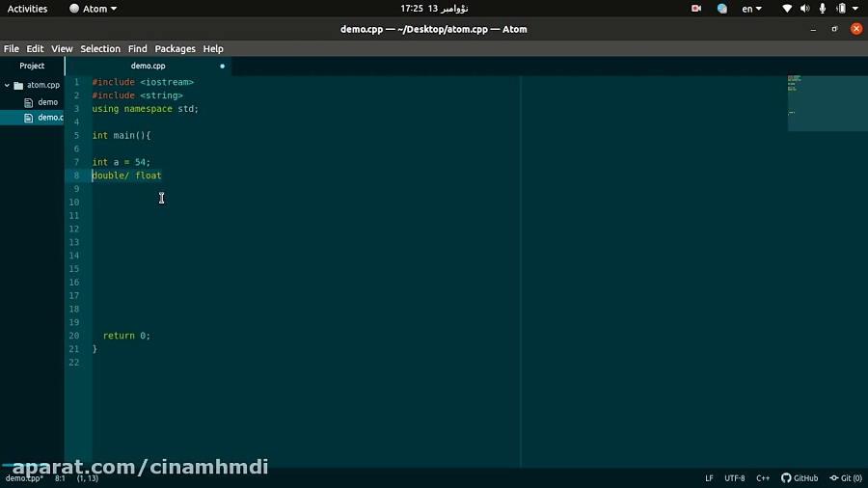This screenshot has width=868, height=488.
Task: Open the Selection menu
Action: click(100, 48)
